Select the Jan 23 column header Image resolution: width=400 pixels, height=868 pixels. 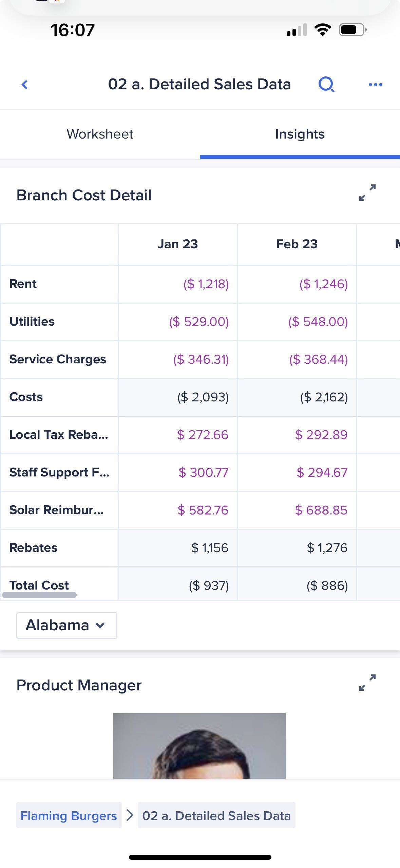(x=178, y=244)
